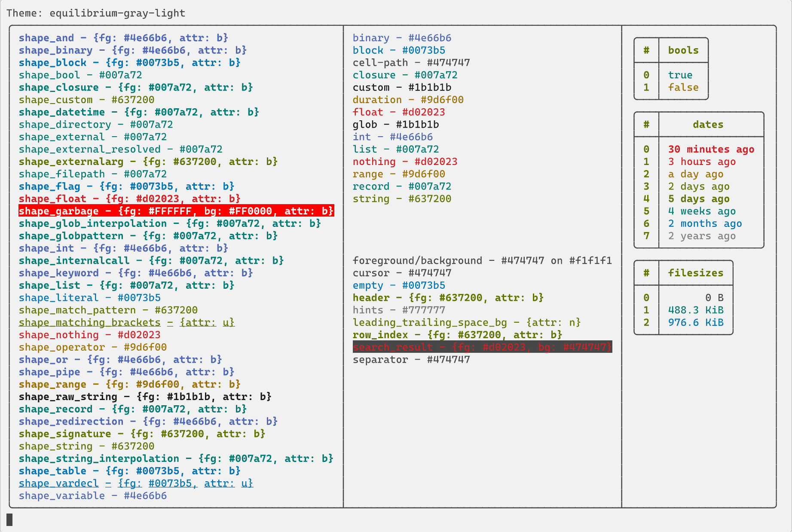Click the shape_pipe row

click(127, 372)
